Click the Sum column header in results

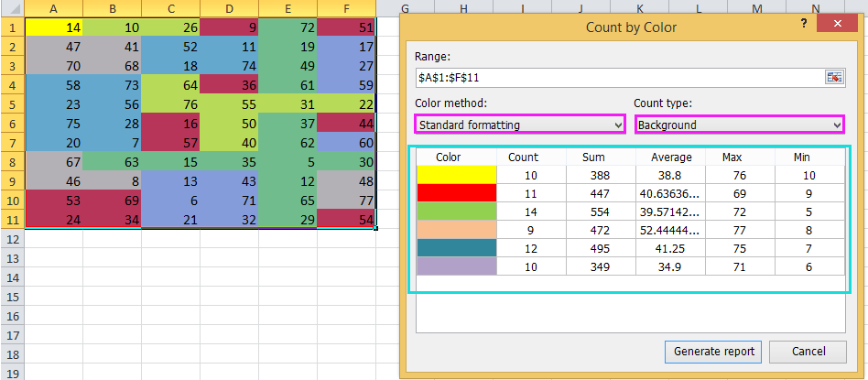pos(592,157)
